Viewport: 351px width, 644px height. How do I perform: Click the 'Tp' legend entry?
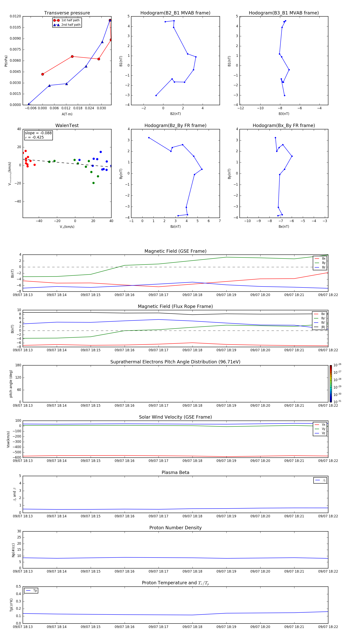click(31, 591)
